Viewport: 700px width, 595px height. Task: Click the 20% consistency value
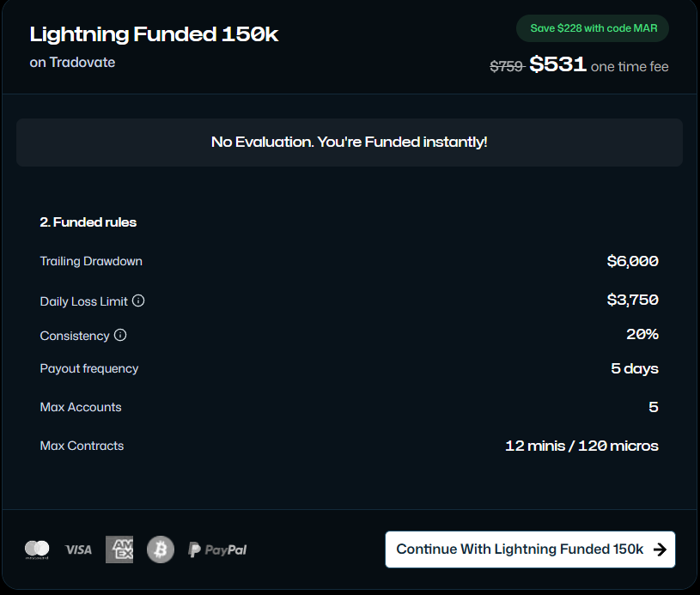point(642,334)
